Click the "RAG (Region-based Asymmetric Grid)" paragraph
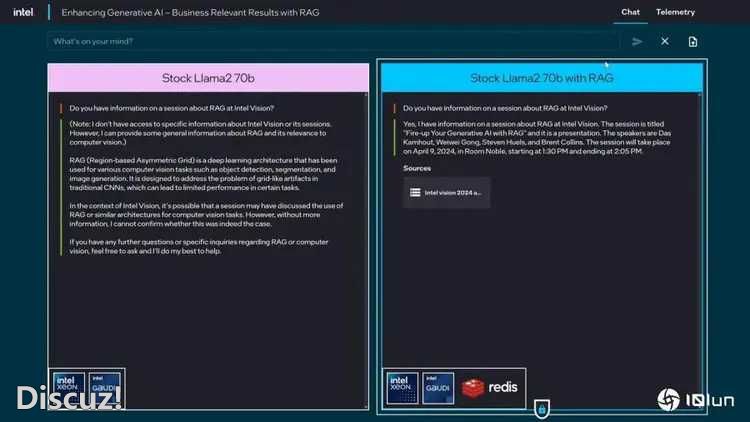Image resolution: width=750 pixels, height=422 pixels. pyautogui.click(x=203, y=174)
